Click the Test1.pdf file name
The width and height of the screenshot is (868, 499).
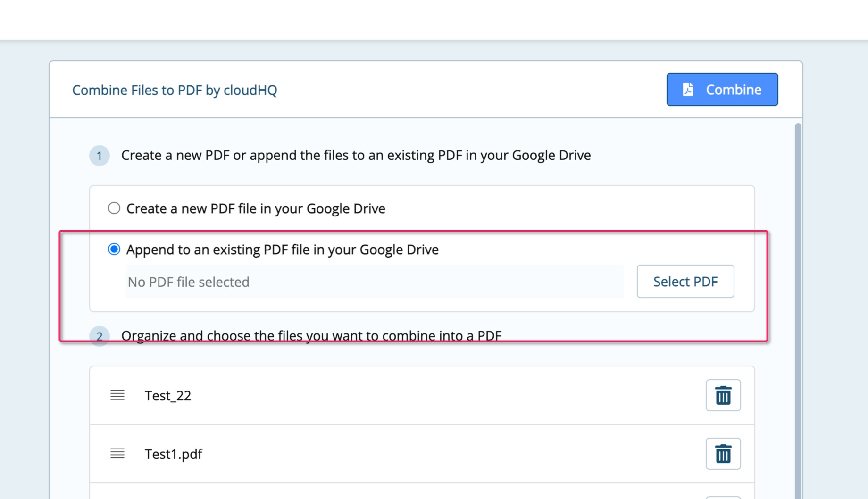[x=173, y=454]
